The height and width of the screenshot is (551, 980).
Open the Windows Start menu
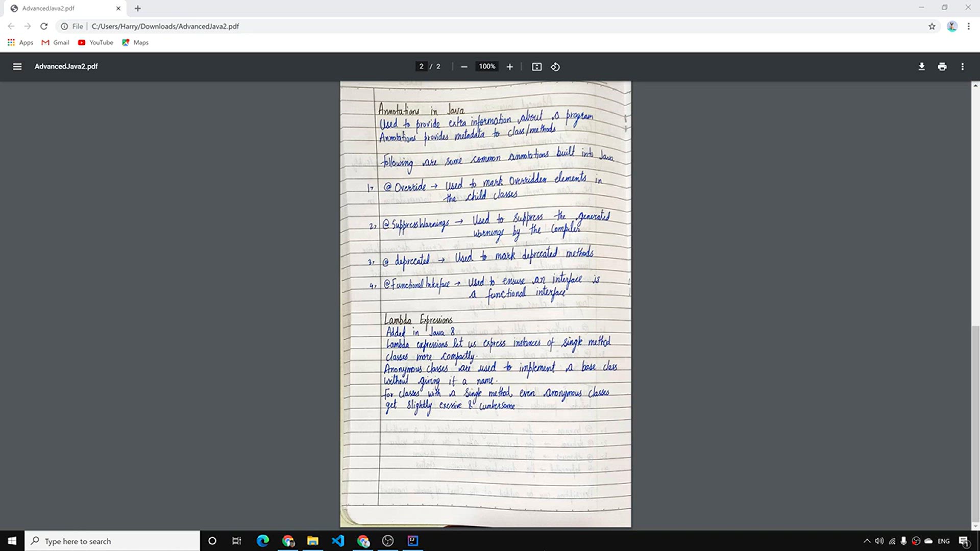click(12, 541)
